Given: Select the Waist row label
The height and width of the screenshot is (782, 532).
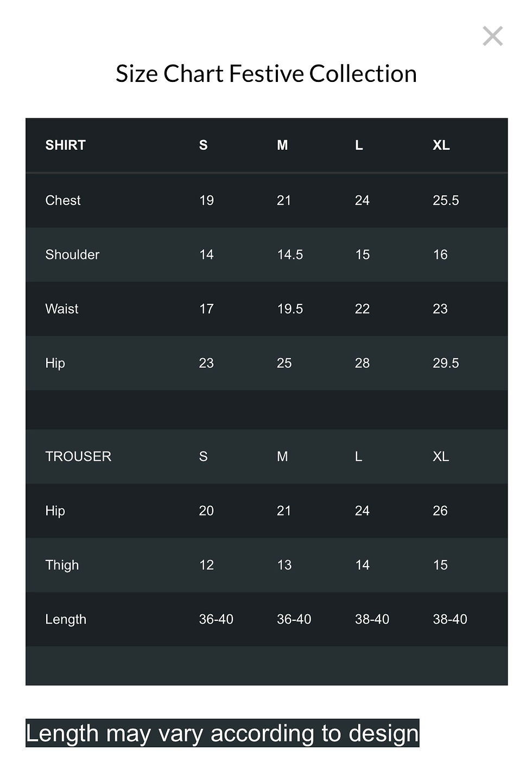Looking at the screenshot, I should tap(62, 309).
